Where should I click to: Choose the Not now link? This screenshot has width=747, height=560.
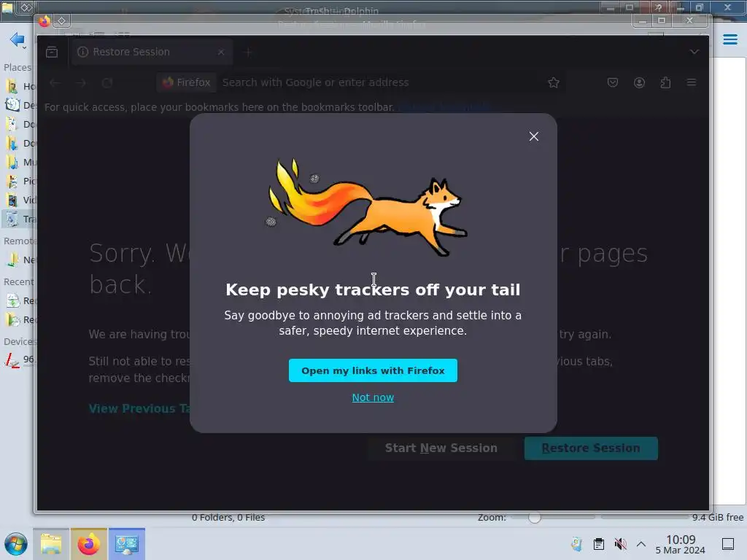click(373, 397)
